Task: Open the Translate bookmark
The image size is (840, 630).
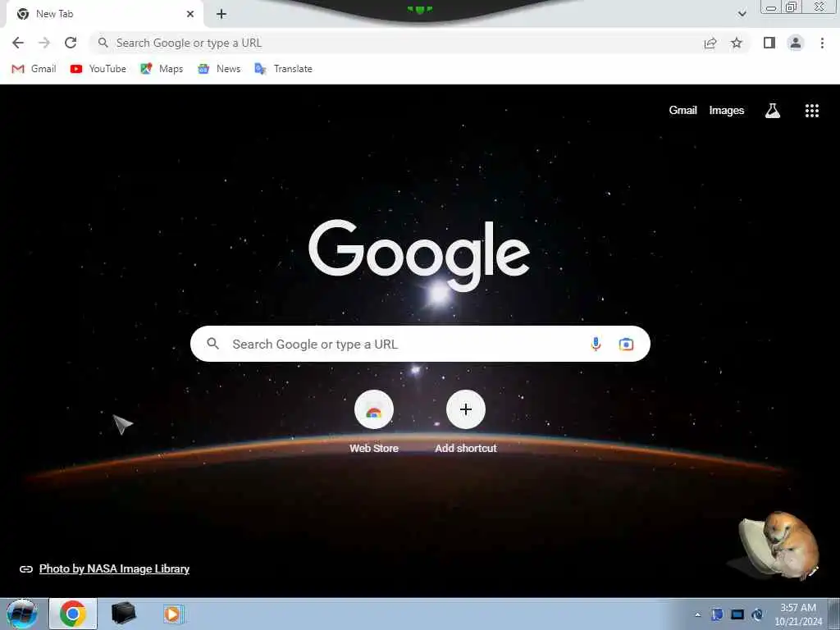Action: click(283, 69)
